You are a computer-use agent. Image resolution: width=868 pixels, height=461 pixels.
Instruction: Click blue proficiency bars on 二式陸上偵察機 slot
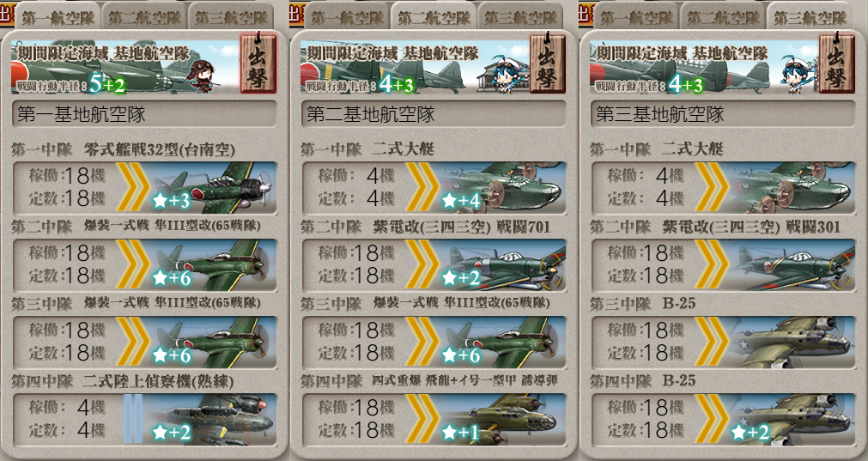pos(133,419)
